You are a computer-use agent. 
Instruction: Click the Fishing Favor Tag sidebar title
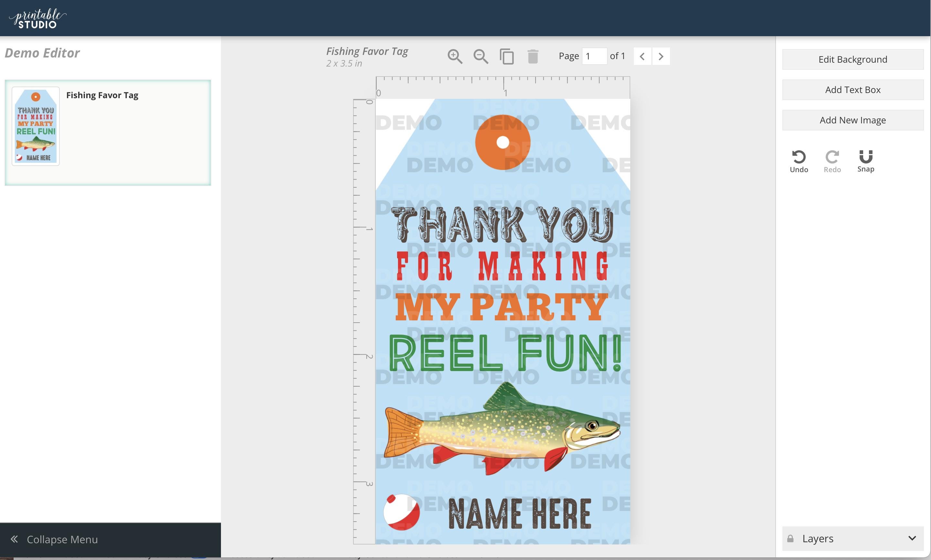102,95
